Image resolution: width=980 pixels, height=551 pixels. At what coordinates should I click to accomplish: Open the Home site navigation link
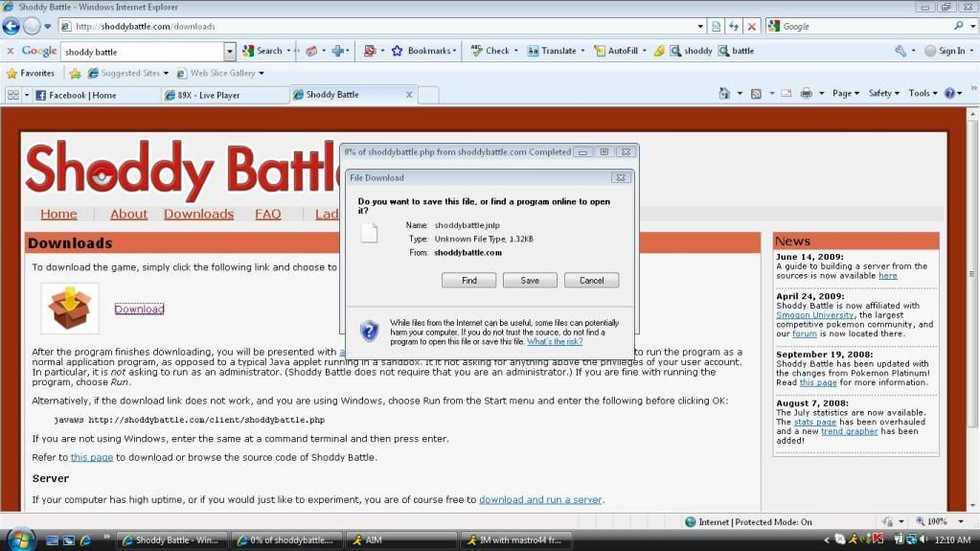tap(58, 214)
